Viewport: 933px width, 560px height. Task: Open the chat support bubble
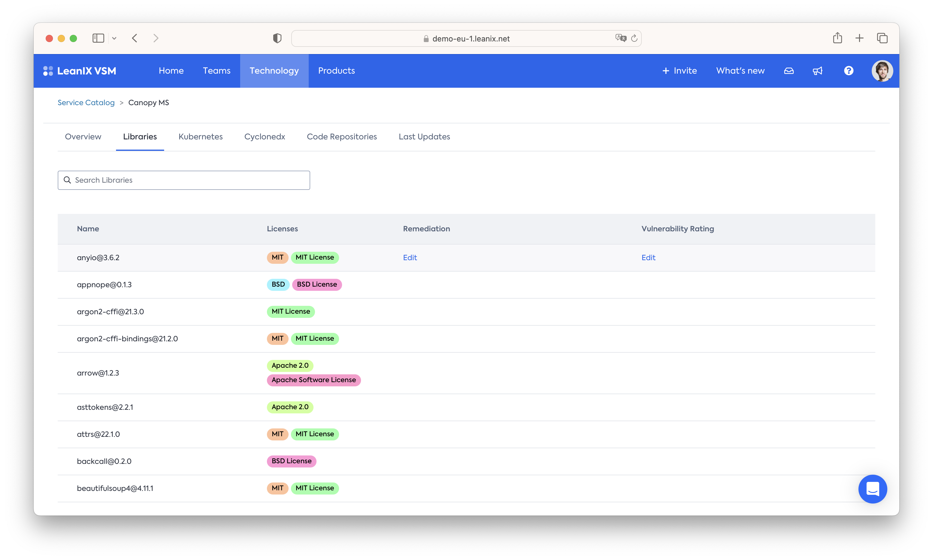pyautogui.click(x=872, y=489)
